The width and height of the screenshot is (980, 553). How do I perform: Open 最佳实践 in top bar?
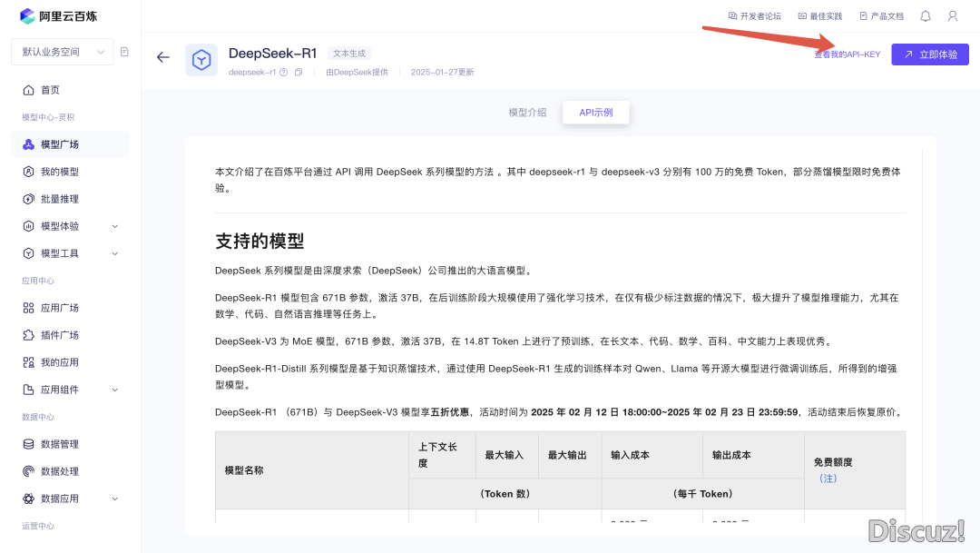coord(820,16)
